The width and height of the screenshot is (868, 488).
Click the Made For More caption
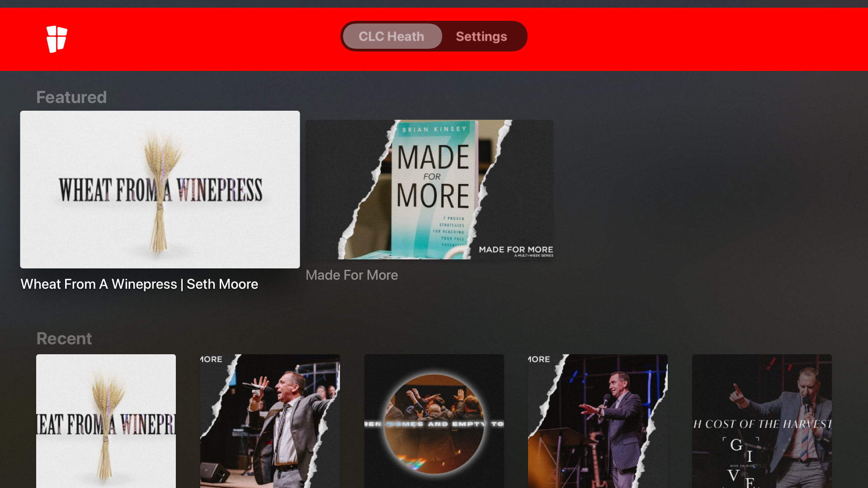[352, 275]
